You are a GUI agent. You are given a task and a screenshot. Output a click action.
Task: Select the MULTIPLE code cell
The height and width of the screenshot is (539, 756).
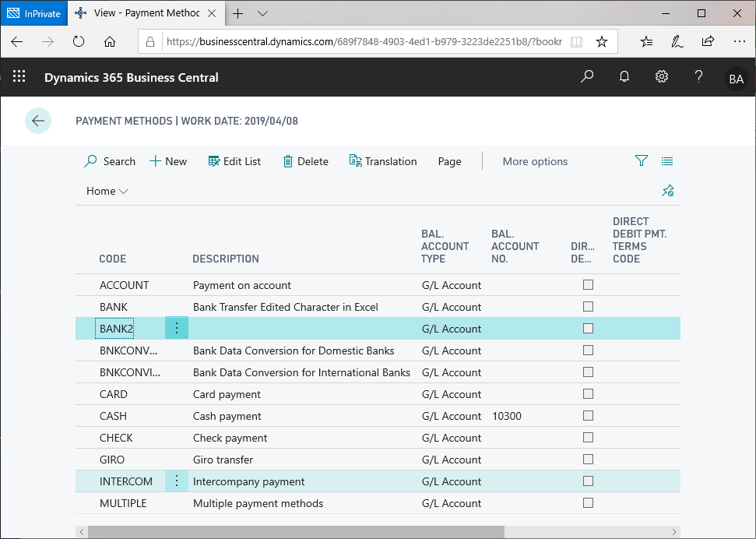coord(123,503)
